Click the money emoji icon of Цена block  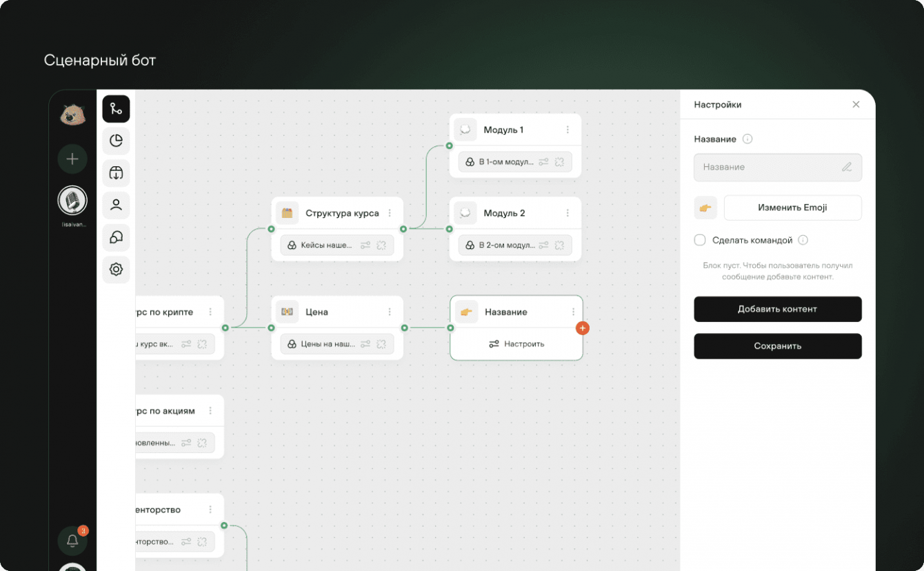[288, 312]
